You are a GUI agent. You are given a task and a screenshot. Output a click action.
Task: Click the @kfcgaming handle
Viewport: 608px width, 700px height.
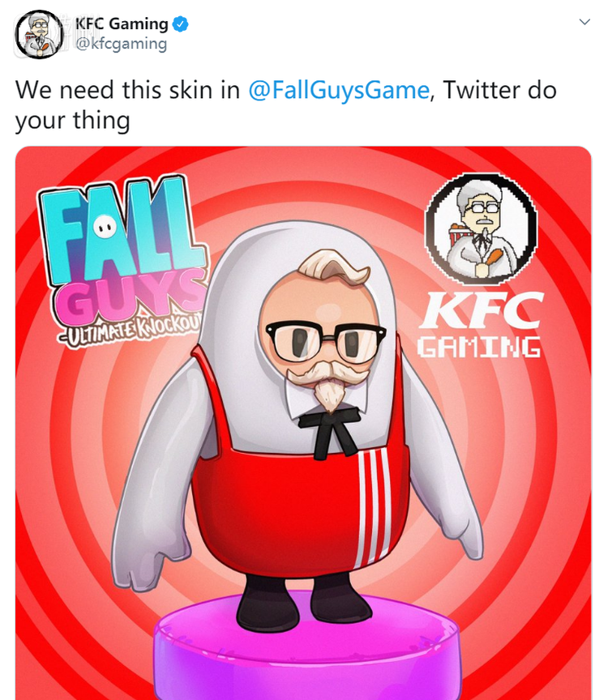pos(121,45)
